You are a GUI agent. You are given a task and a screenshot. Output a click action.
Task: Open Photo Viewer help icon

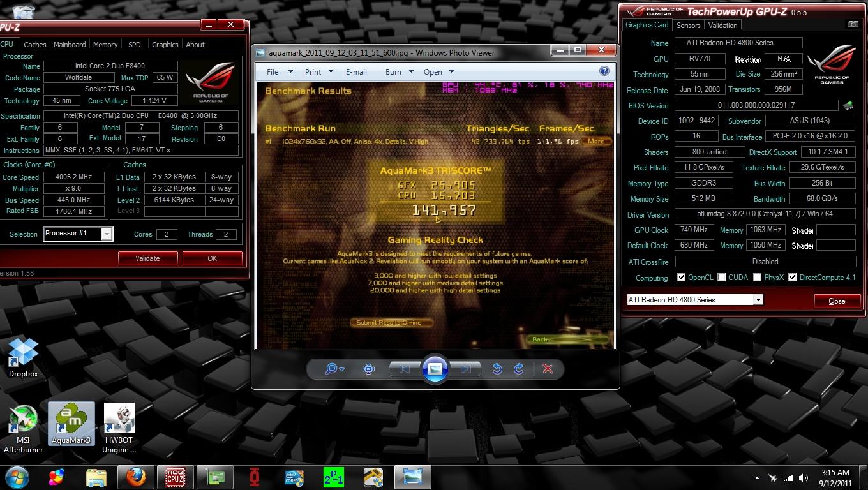click(x=604, y=71)
